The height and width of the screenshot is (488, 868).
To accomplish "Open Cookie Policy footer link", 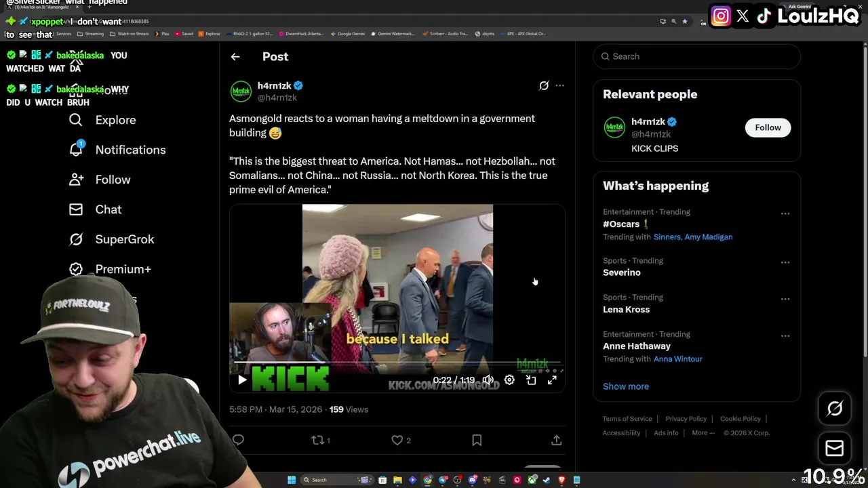I will coord(741,419).
